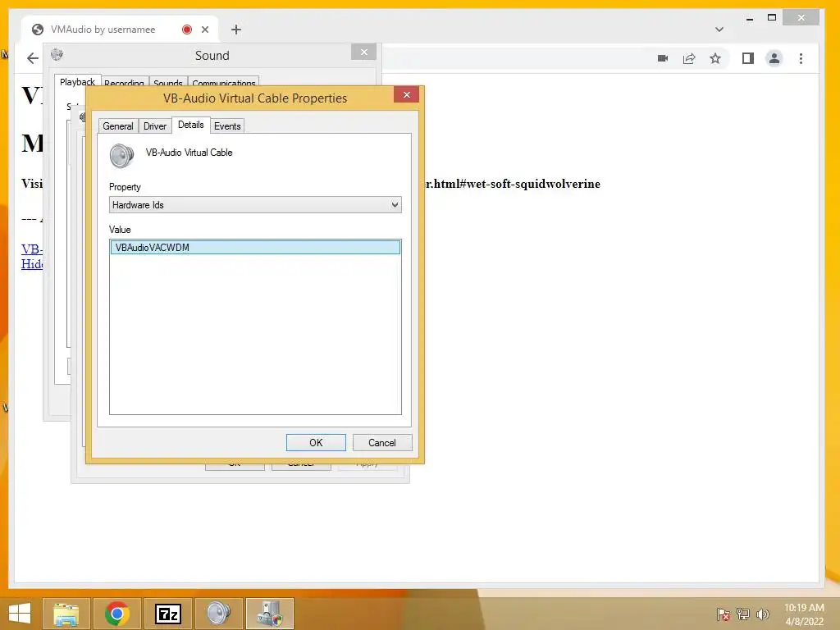Switch to Recording tab in Sound window
Viewport: 840px width, 630px height.
pyautogui.click(x=124, y=83)
